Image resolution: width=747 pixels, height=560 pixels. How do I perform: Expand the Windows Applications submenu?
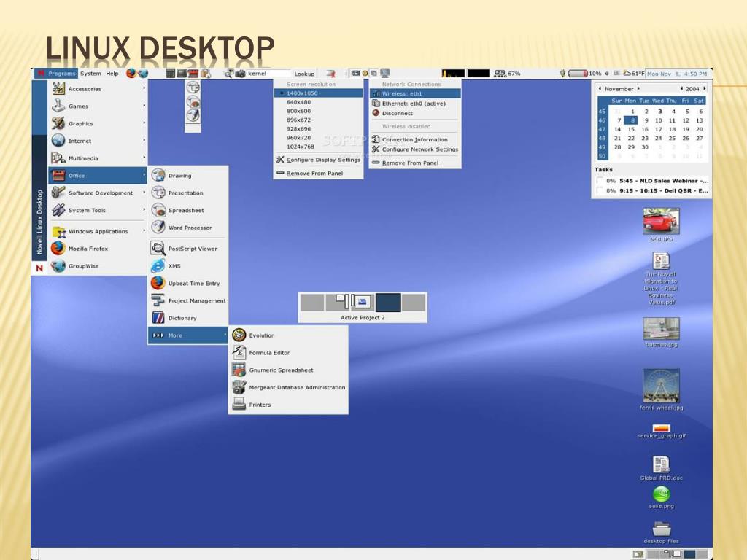[x=98, y=231]
